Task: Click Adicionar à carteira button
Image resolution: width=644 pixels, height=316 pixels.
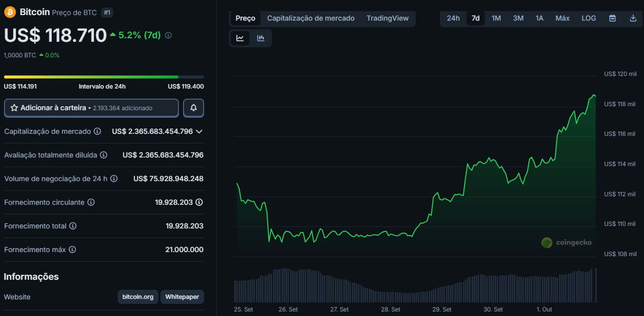Action: (x=91, y=108)
